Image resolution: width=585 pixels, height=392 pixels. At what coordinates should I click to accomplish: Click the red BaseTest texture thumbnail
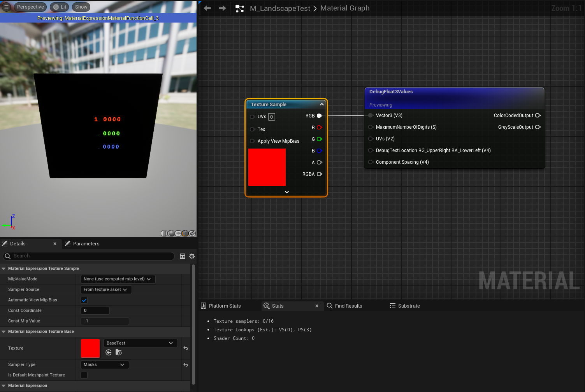pyautogui.click(x=90, y=348)
